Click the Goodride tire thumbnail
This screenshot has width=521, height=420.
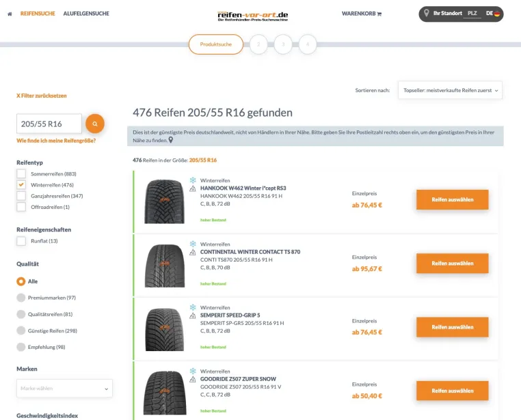coord(165,393)
